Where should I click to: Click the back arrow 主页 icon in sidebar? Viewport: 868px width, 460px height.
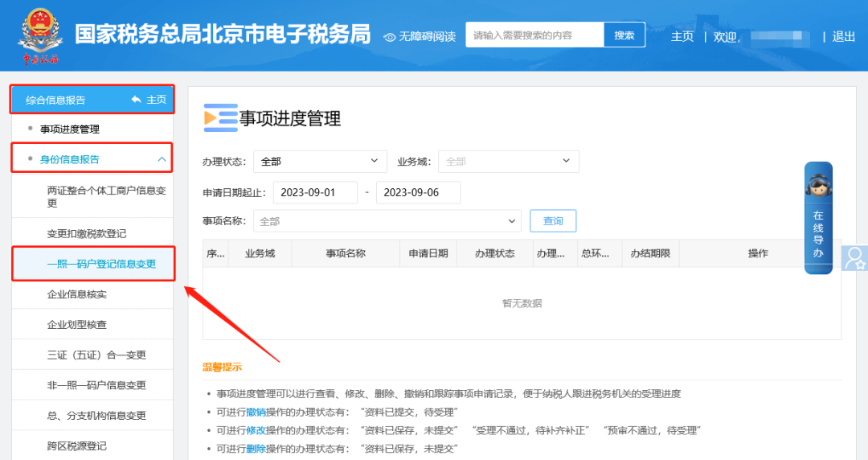[137, 100]
